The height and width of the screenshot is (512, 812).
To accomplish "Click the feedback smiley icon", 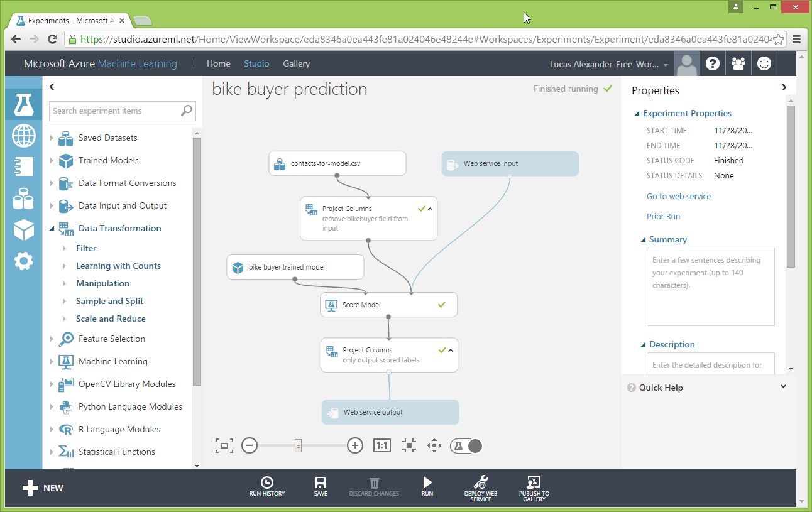I will coord(764,63).
